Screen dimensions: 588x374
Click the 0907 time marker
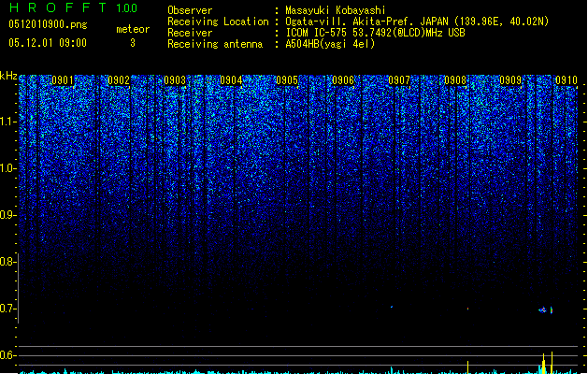click(399, 80)
